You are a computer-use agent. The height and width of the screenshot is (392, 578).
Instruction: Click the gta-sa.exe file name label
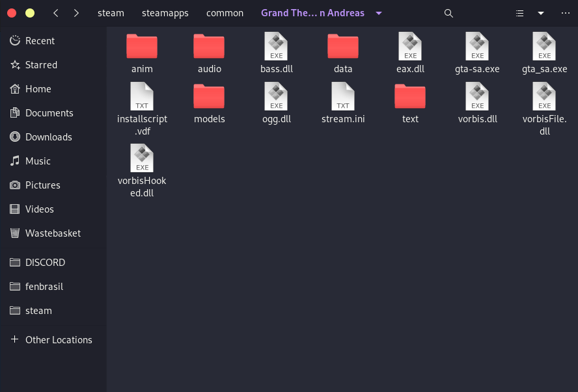(x=477, y=69)
